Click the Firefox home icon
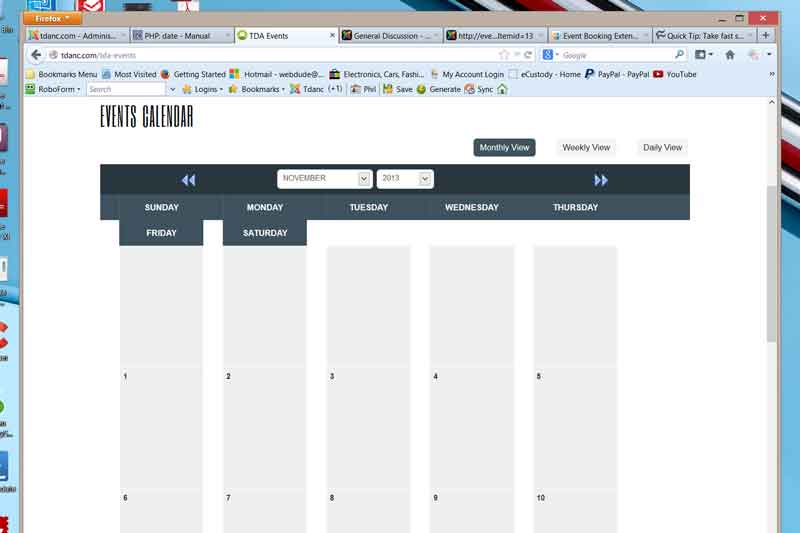 pyautogui.click(x=729, y=55)
